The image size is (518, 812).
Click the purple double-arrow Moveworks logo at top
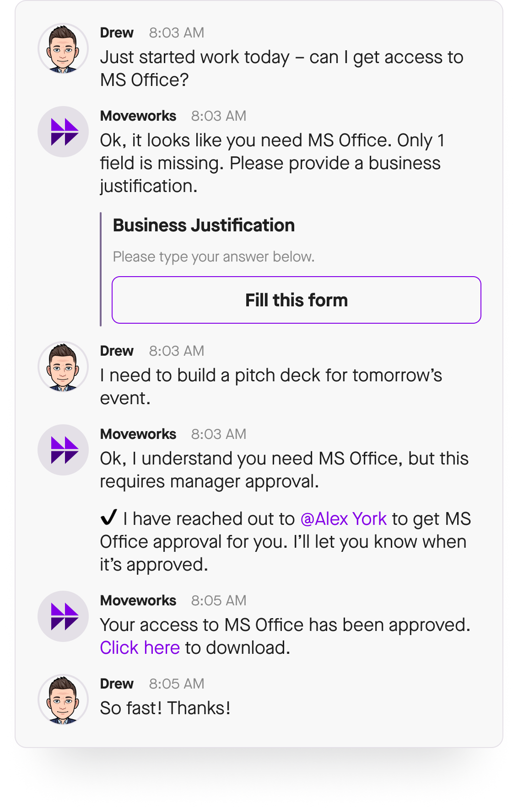point(63,131)
